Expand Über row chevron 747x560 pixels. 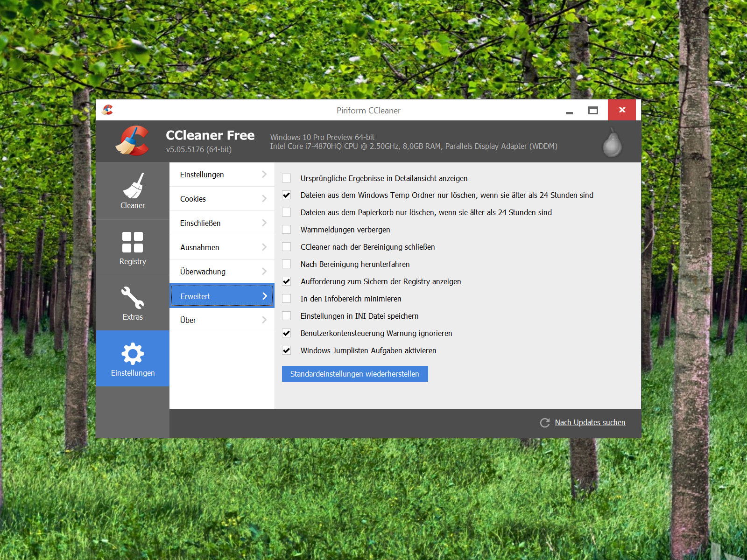pyautogui.click(x=264, y=320)
